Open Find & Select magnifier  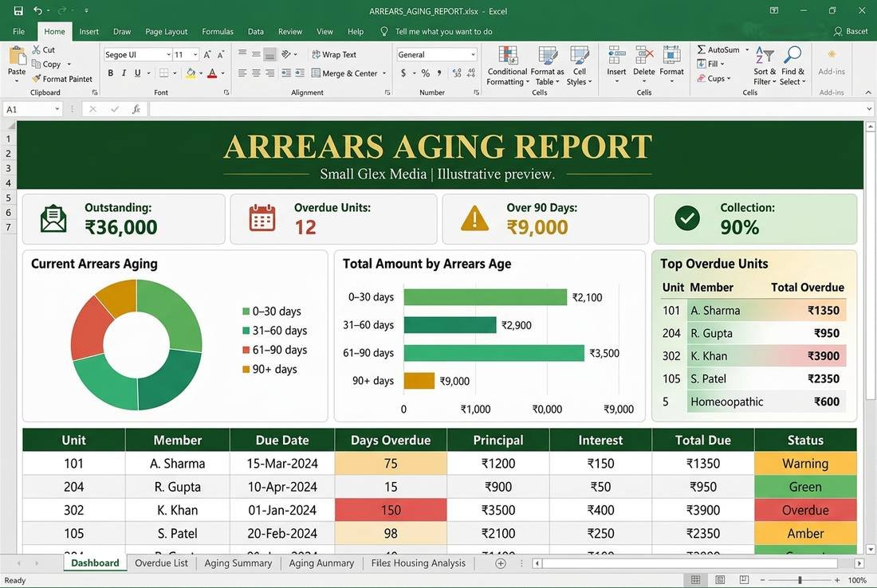point(792,66)
